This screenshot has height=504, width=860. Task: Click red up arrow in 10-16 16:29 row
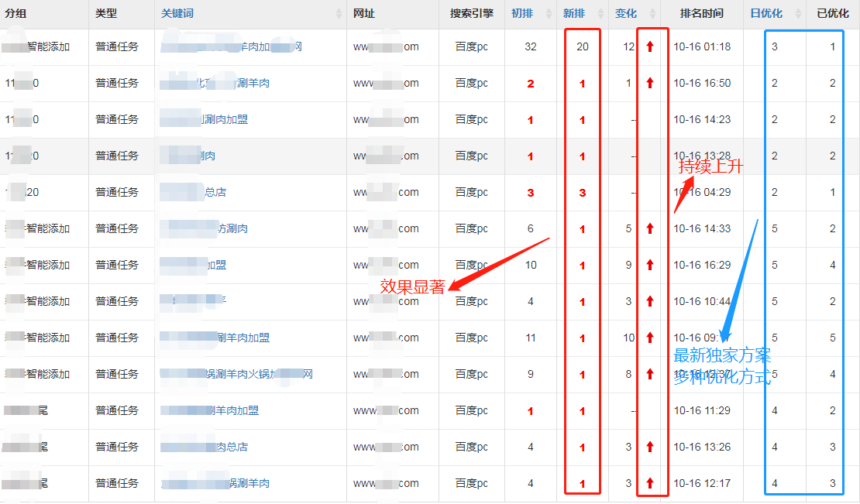[650, 265]
